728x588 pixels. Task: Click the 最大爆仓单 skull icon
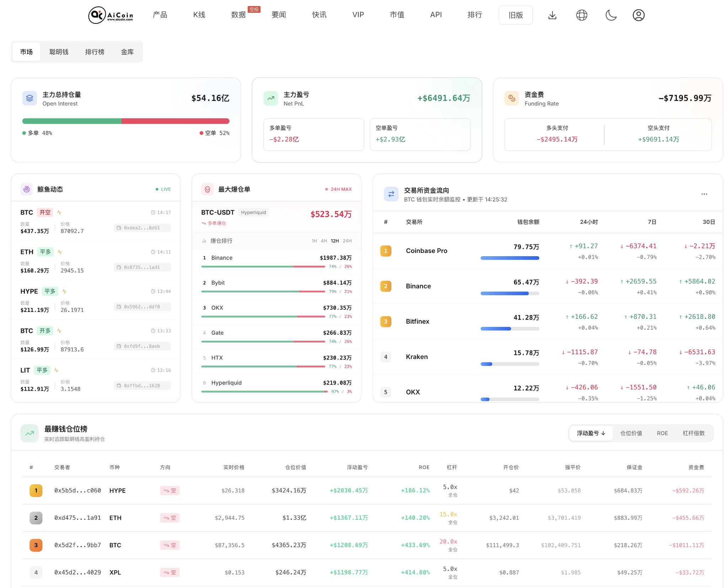coord(207,189)
